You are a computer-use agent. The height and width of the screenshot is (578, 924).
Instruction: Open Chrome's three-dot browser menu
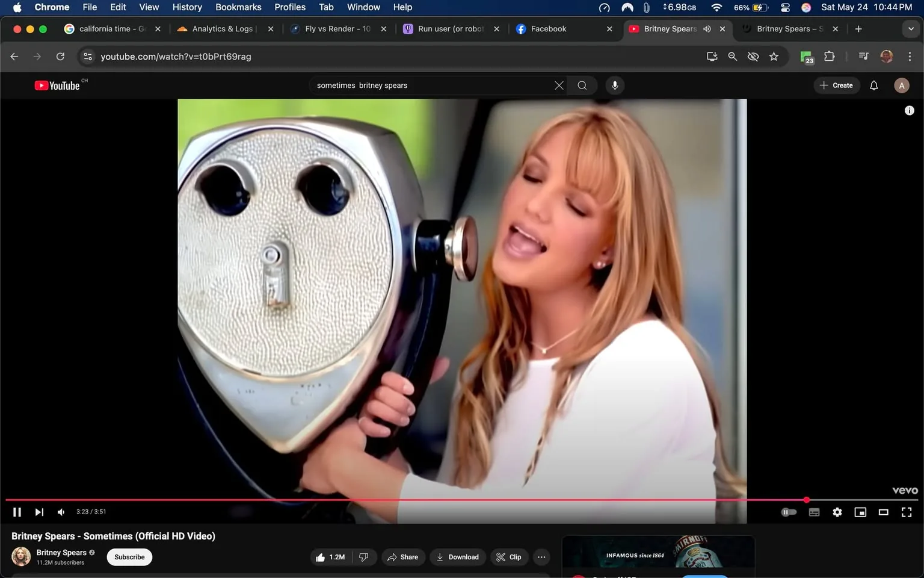point(910,56)
